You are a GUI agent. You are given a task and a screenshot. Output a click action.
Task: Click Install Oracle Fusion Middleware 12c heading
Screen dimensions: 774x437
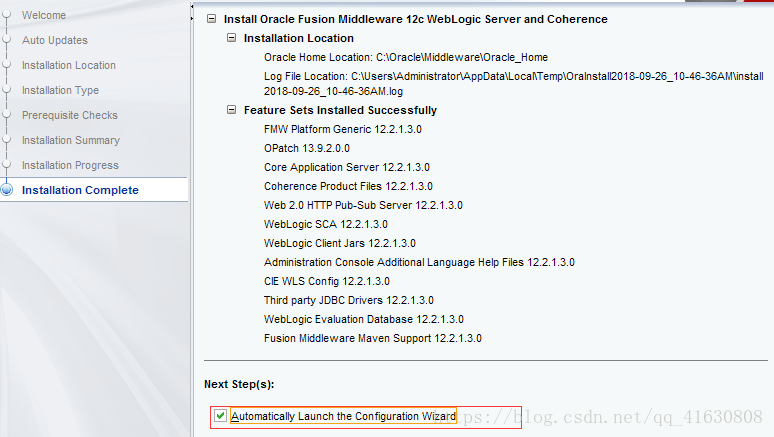(x=416, y=19)
